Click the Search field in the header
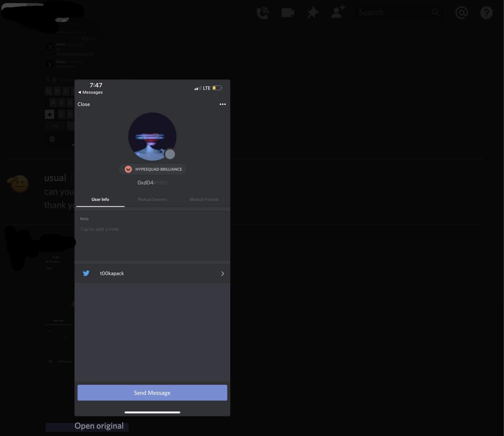The height and width of the screenshot is (436, 504). point(399,12)
